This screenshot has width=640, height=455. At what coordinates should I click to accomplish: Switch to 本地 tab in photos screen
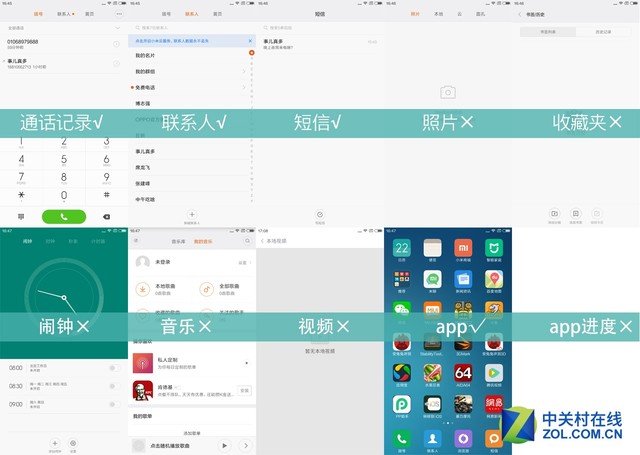point(438,14)
